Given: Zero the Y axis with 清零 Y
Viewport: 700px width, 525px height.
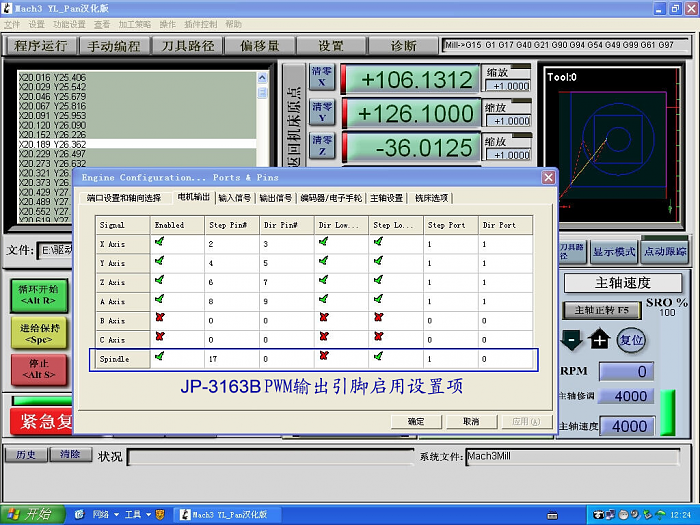Looking at the screenshot, I should (x=322, y=112).
